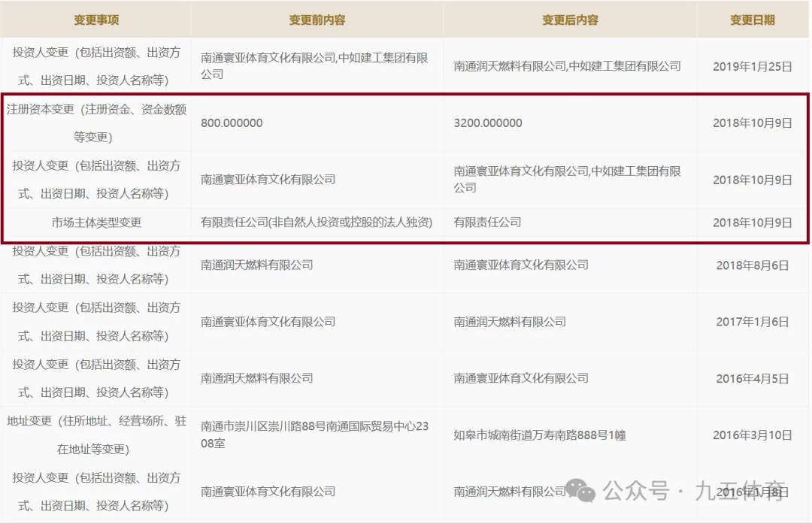Click before-change content in the 2019年1月25日 row
Viewport: 812px width, 524px height.
point(314,65)
